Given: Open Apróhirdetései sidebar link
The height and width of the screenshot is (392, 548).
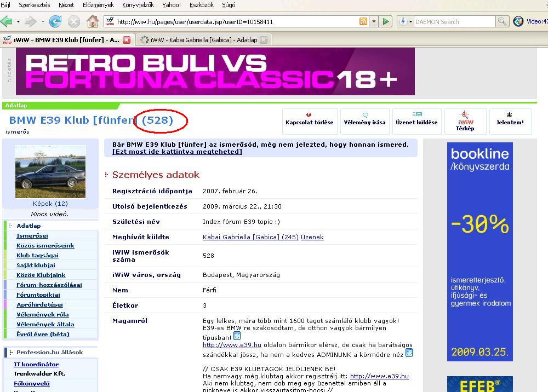Looking at the screenshot, I should point(39,304).
